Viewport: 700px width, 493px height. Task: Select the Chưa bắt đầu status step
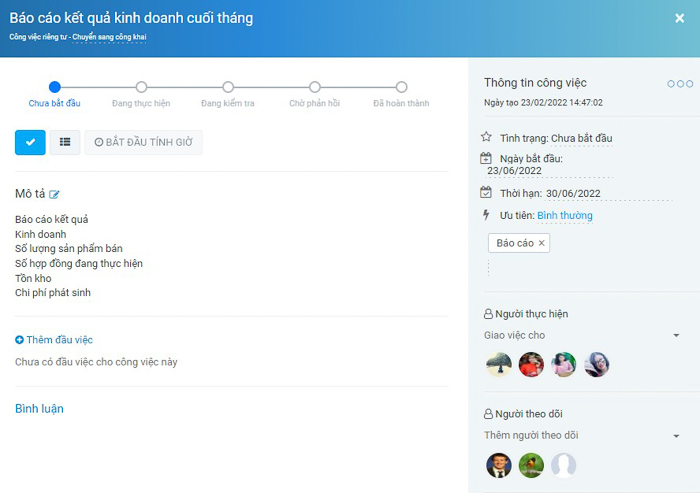click(54, 87)
